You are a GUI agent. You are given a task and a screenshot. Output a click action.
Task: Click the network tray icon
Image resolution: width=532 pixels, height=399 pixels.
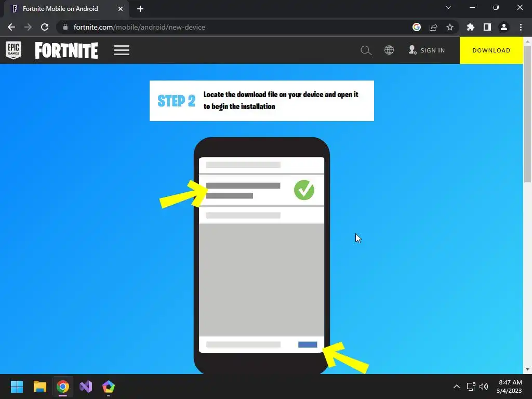point(471,387)
